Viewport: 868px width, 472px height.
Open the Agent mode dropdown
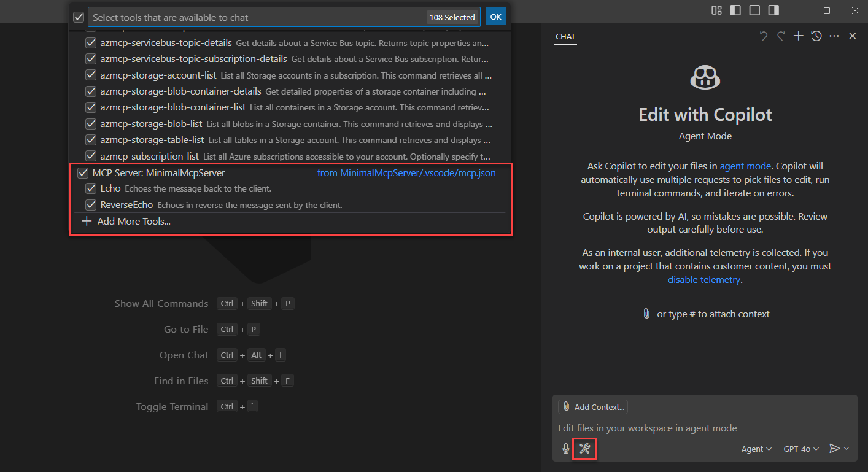point(756,449)
